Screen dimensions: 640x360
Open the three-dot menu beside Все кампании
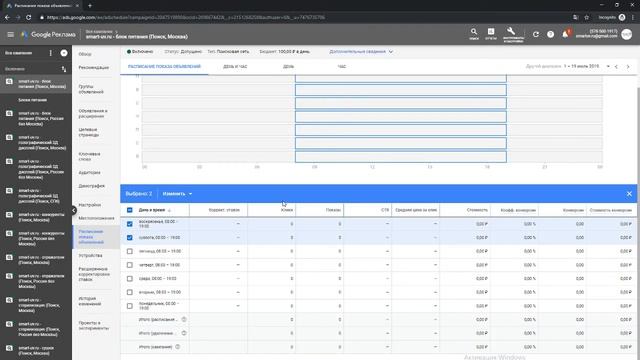(51, 53)
